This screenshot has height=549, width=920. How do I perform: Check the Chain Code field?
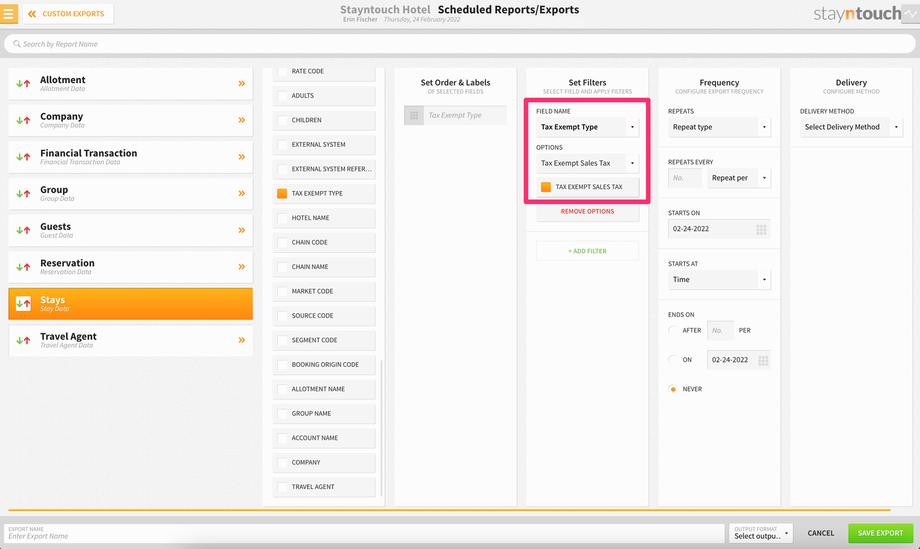[282, 242]
